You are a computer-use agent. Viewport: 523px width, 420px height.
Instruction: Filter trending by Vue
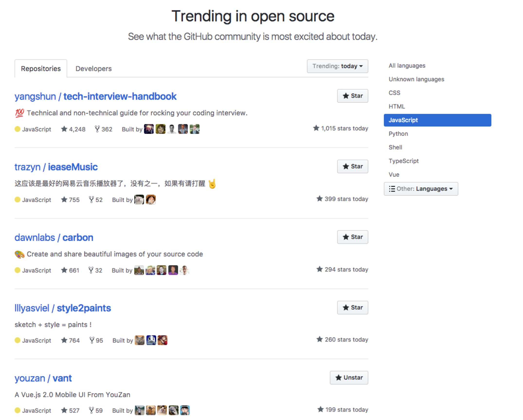pos(394,175)
